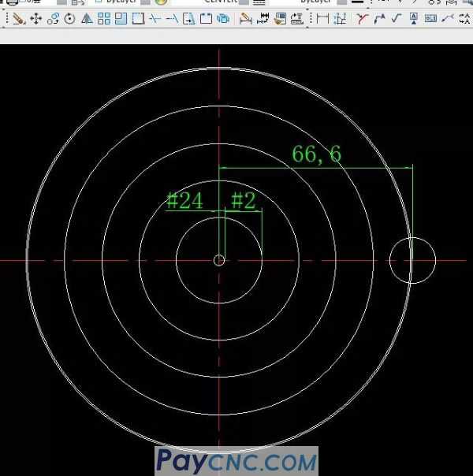Select the #2 dimension label
Image resolution: width=473 pixels, height=476 pixels.
243,201
